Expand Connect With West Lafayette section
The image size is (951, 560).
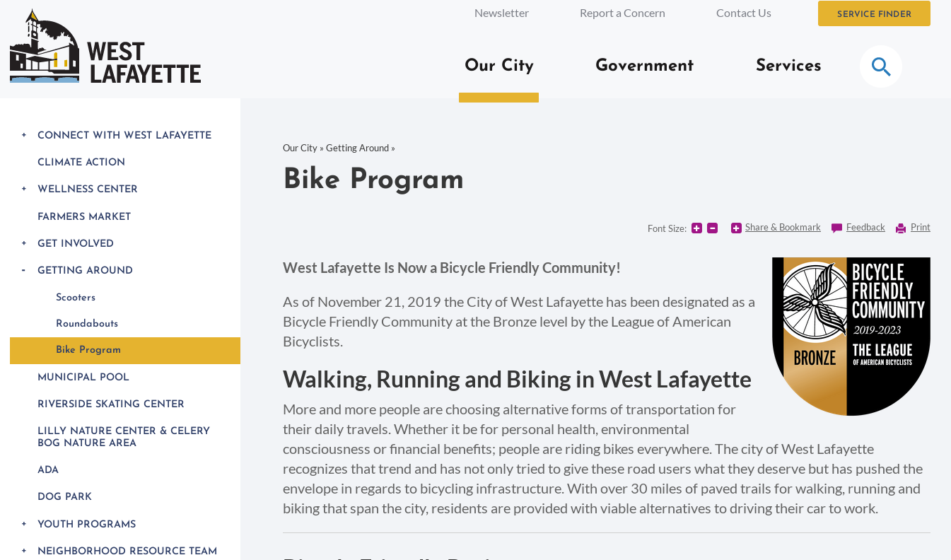click(x=24, y=135)
